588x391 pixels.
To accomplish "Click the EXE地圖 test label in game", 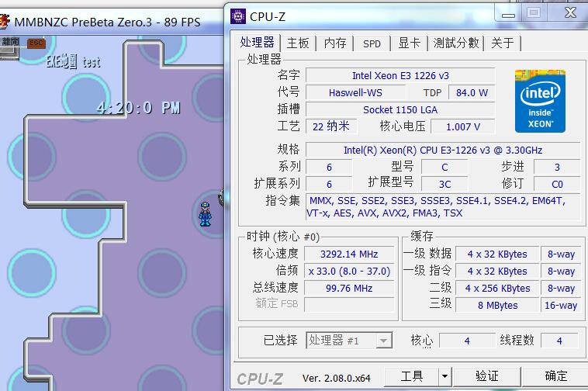I will click(74, 61).
